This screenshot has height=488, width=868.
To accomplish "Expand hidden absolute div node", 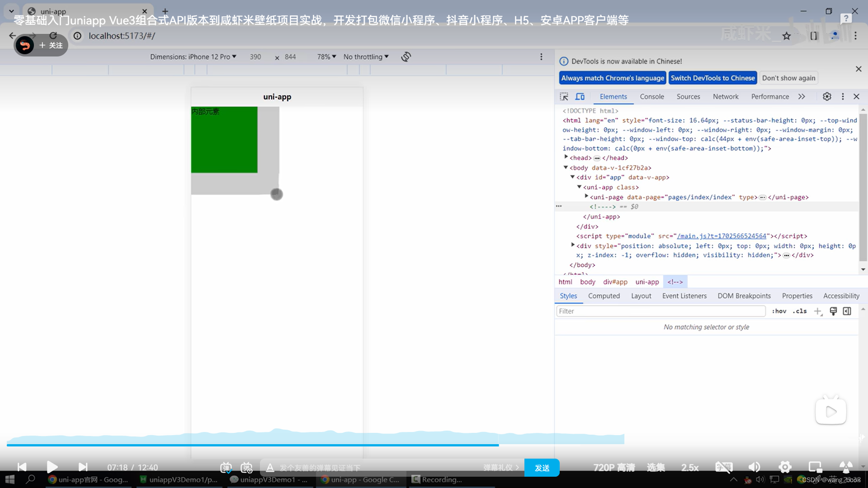I will point(573,245).
